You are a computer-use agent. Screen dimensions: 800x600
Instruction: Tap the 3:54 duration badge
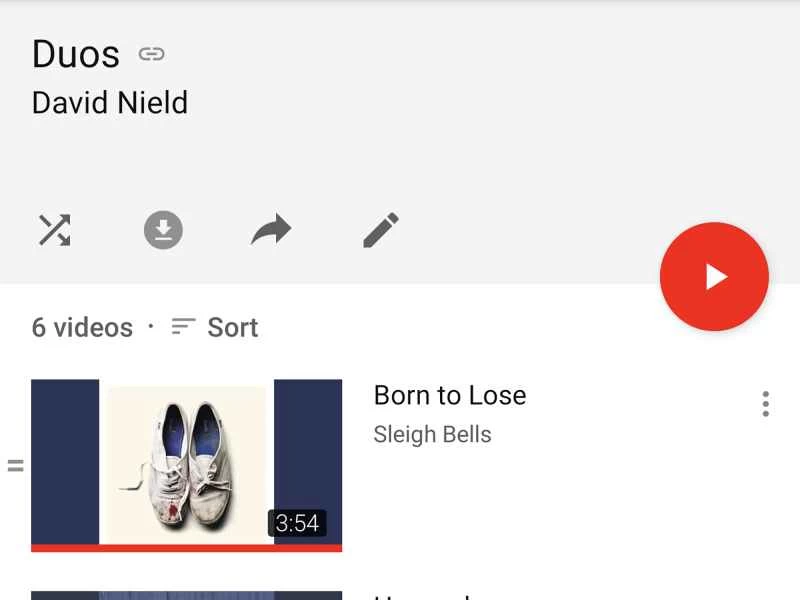[299, 522]
